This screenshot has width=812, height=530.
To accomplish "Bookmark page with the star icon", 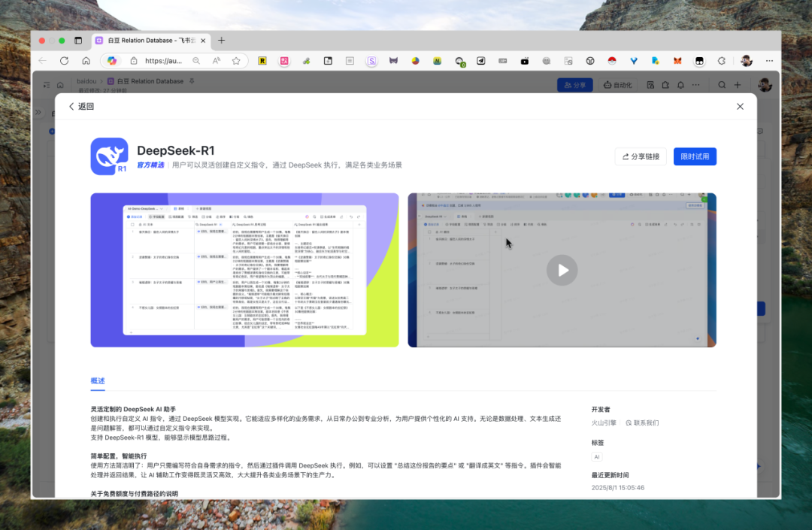I will click(236, 61).
